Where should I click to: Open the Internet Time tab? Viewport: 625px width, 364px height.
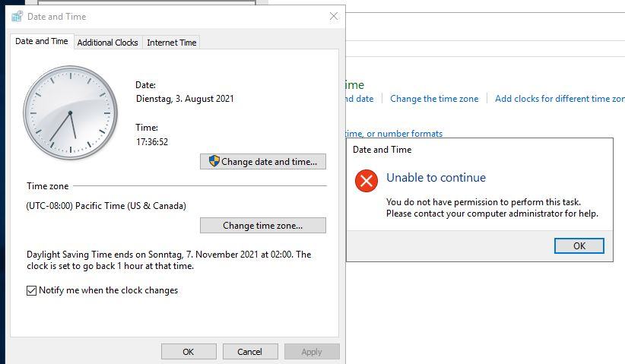171,43
